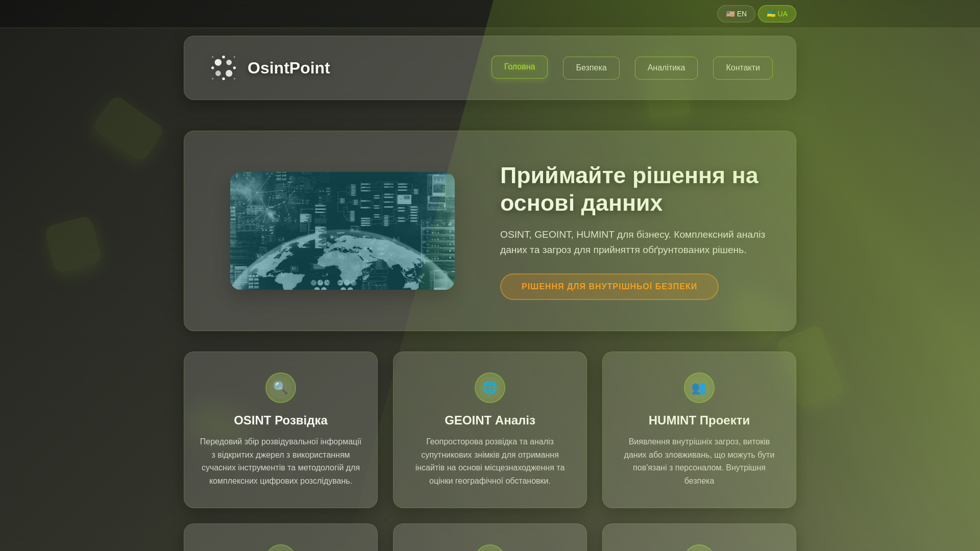Click the GEOINT Аналіз card title
Viewport: 980px width, 551px height.
tap(490, 420)
